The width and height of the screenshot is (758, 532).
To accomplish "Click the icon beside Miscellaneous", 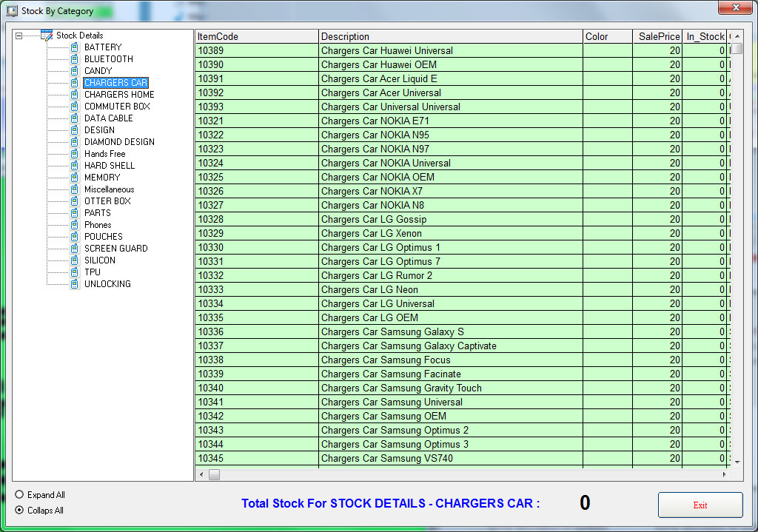I will (x=75, y=189).
